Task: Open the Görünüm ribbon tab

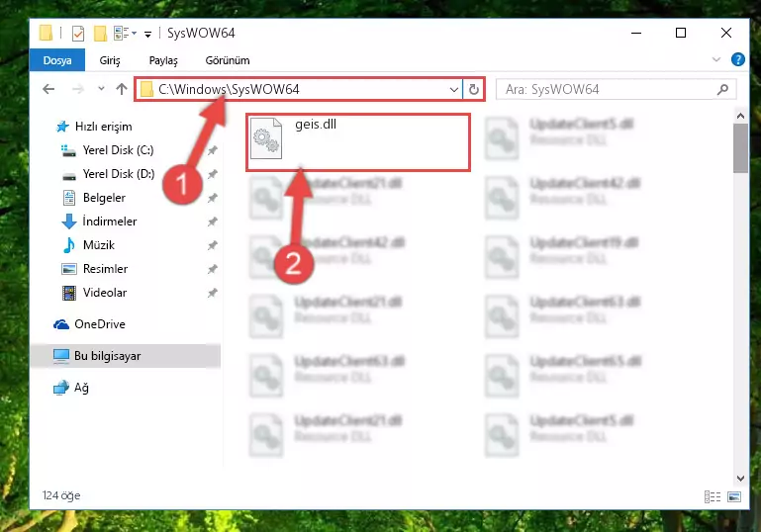Action: [228, 60]
